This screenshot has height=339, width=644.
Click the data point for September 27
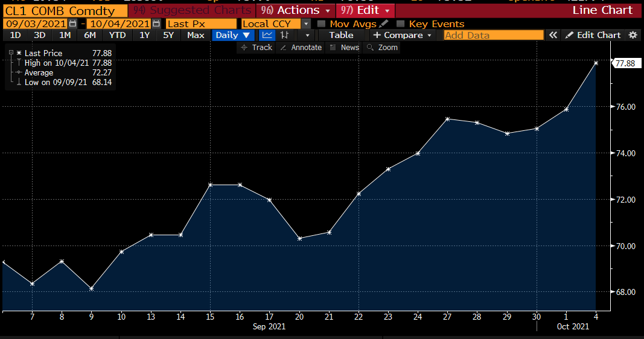pos(448,119)
